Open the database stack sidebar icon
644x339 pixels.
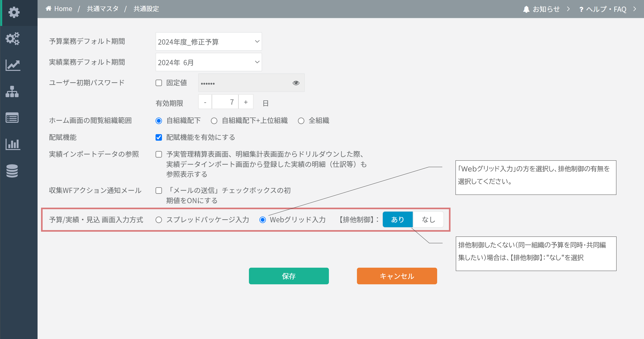click(12, 171)
